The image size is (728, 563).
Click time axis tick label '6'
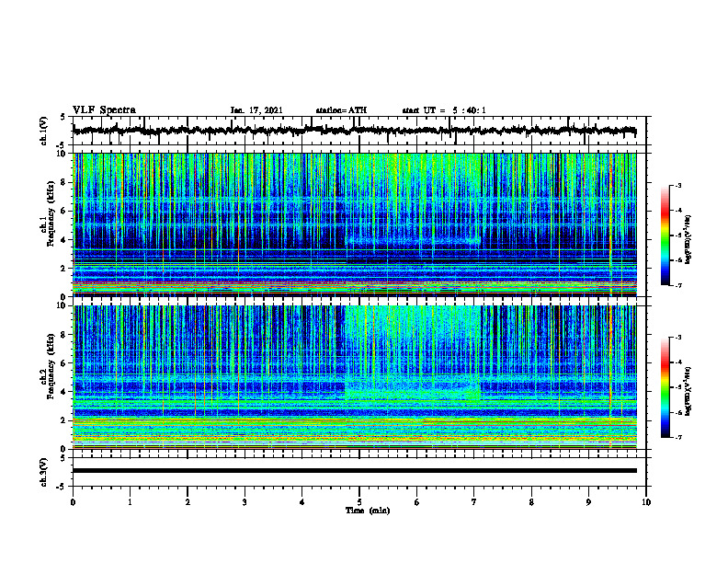click(x=417, y=502)
